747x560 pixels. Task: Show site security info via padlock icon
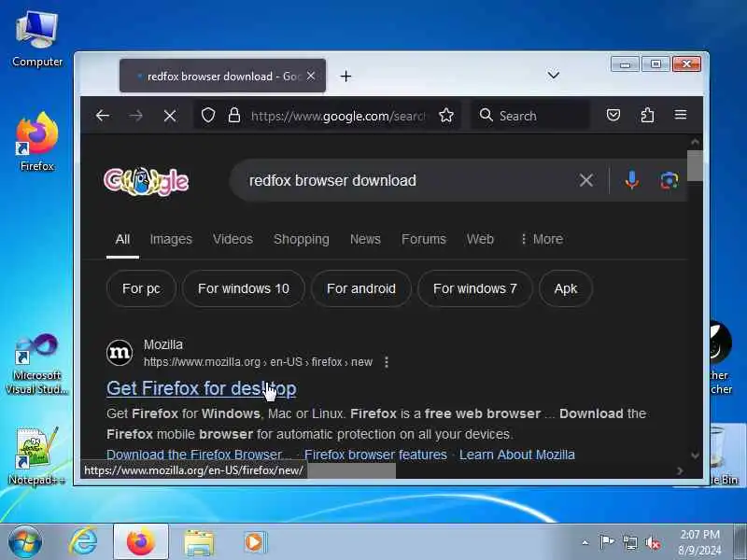[x=234, y=115]
